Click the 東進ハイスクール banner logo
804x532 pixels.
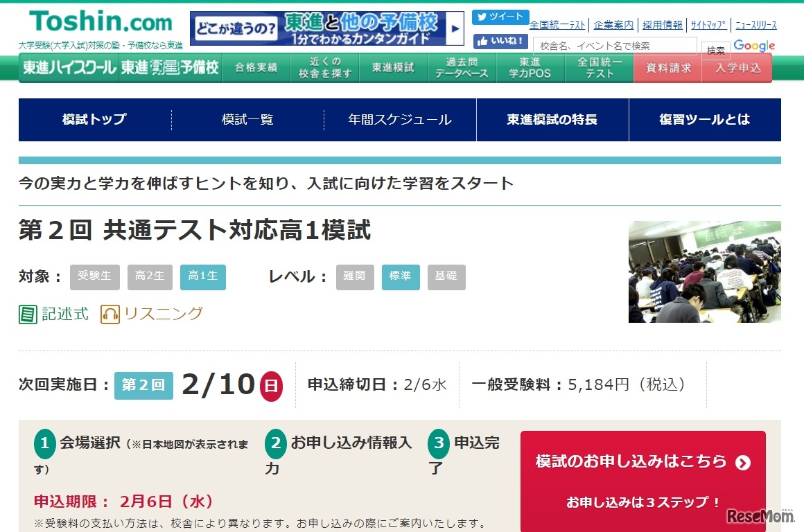(67, 67)
